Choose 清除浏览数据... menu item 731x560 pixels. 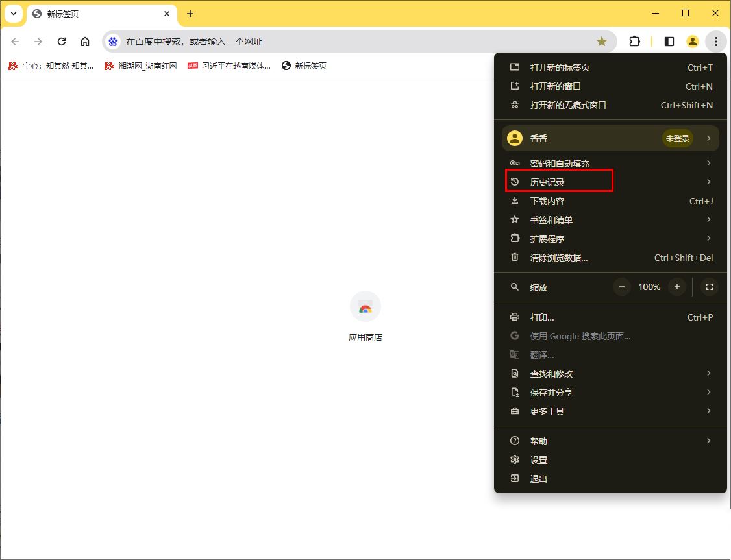(610, 258)
